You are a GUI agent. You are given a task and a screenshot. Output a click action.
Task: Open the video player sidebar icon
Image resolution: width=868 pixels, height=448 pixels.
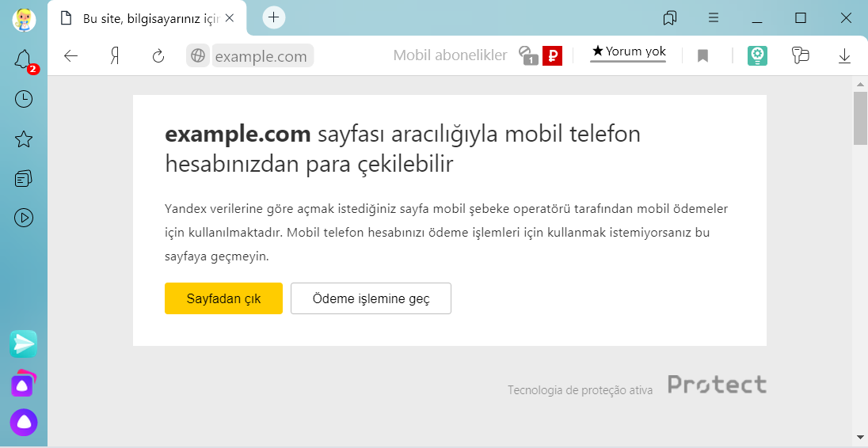click(x=24, y=218)
